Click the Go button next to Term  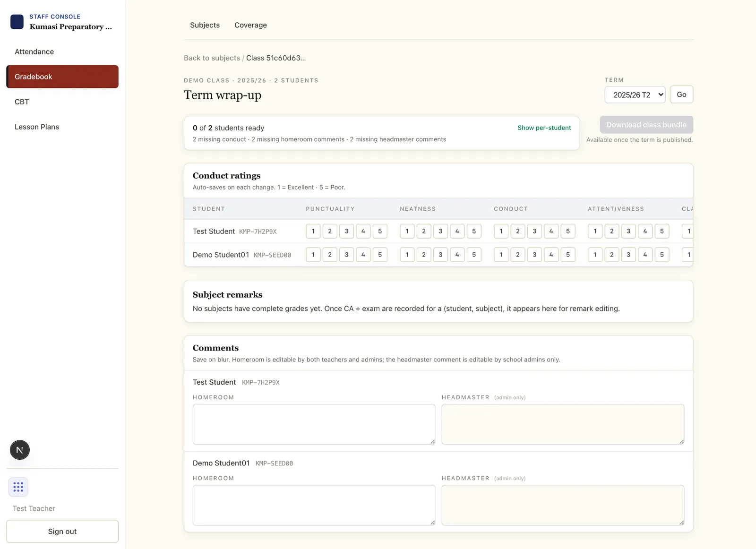681,94
